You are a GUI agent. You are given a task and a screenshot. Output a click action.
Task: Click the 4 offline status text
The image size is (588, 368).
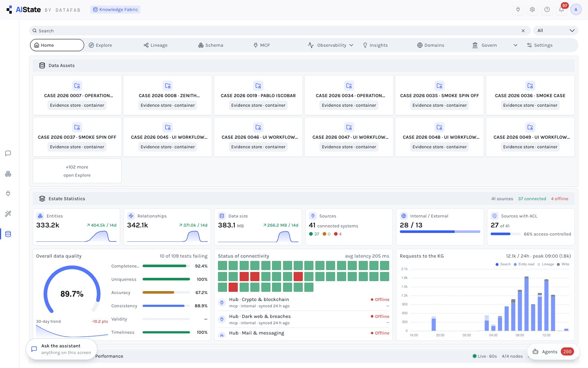coord(560,199)
